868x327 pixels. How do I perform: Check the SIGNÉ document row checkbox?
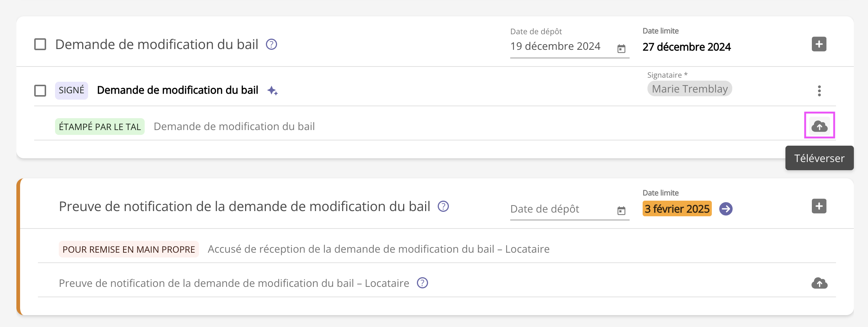point(40,91)
